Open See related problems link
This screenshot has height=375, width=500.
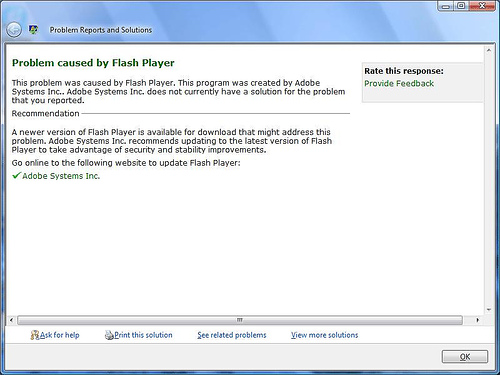pos(232,335)
